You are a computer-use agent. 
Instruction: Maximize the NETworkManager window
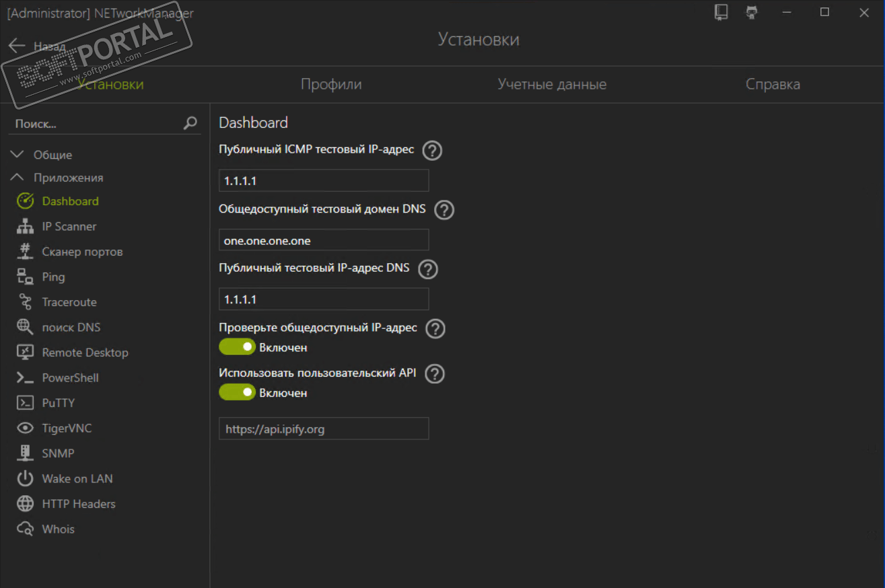824,12
